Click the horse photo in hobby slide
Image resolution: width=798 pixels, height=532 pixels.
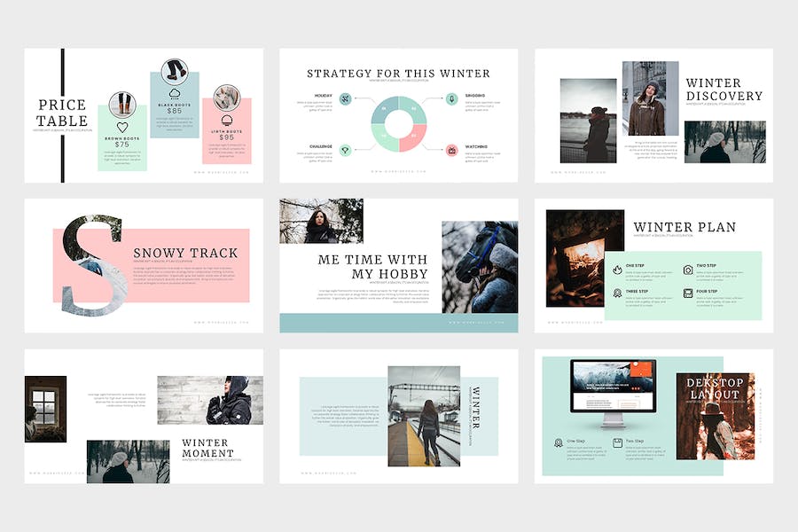[480, 267]
